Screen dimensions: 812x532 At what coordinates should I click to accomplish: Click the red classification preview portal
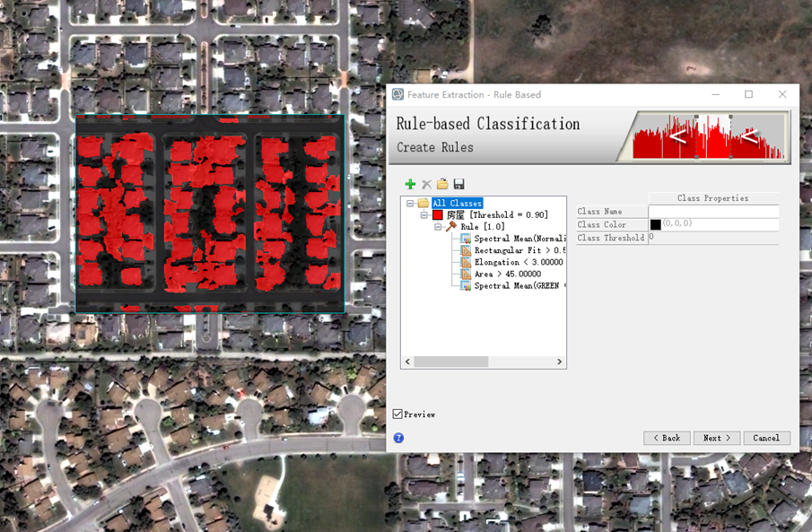(x=210, y=214)
